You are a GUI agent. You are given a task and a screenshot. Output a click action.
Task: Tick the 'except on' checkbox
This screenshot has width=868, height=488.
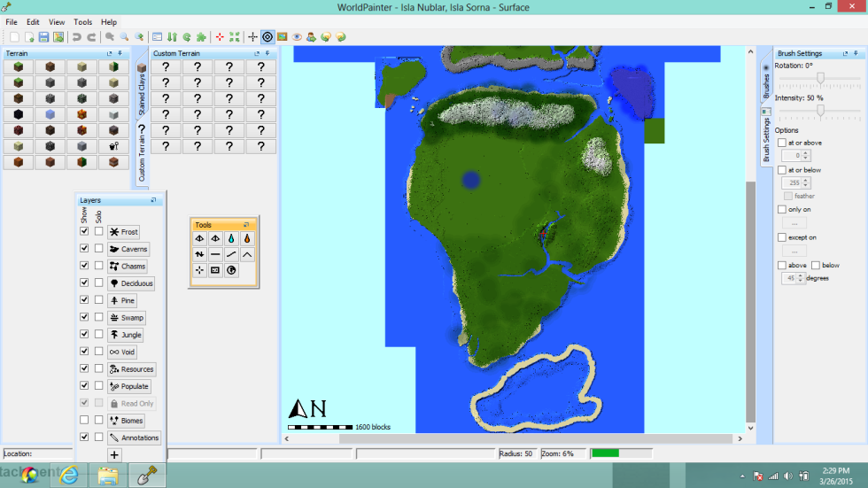(781, 237)
